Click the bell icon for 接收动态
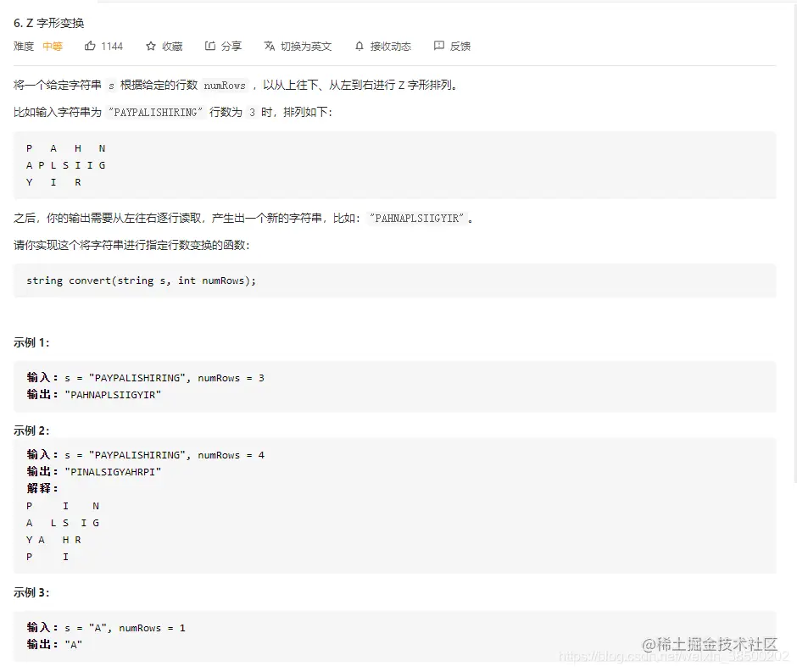 click(359, 47)
